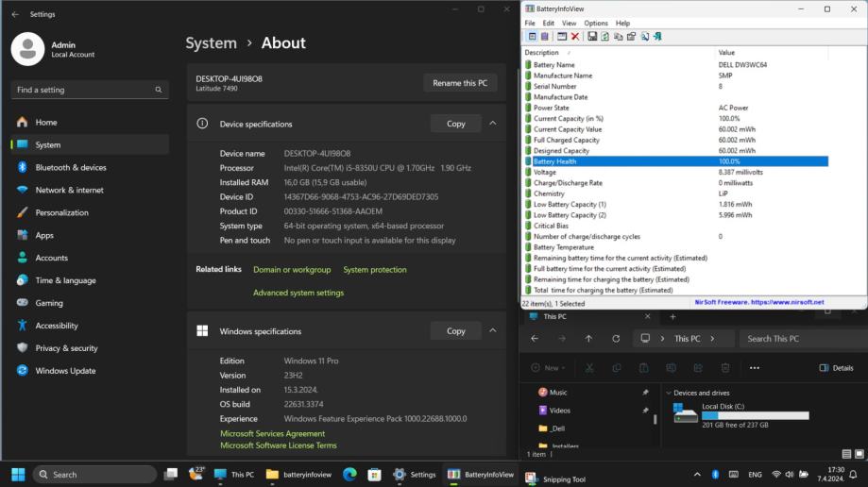Collapse the Device specifications section
Screen dimensions: 868x487
point(492,124)
